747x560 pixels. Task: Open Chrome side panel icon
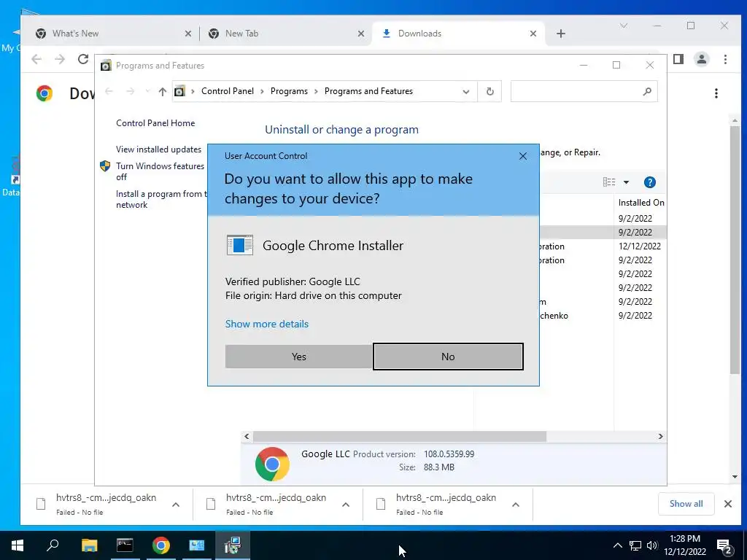point(678,59)
